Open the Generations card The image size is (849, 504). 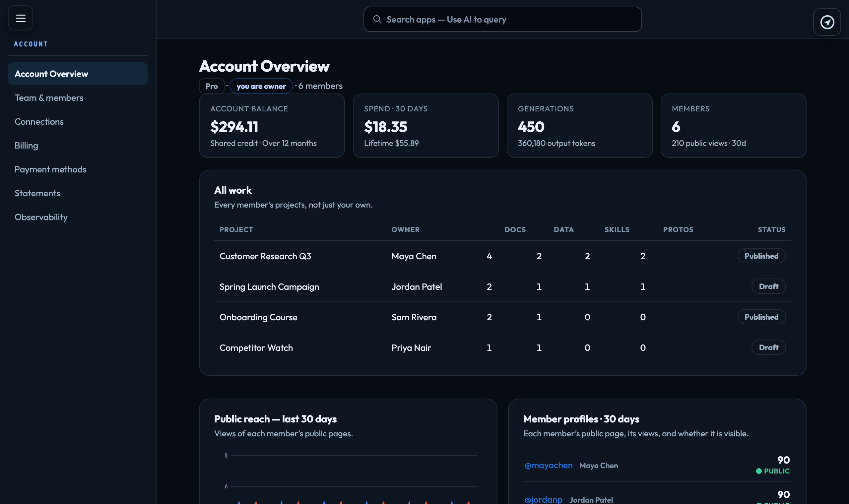(579, 126)
